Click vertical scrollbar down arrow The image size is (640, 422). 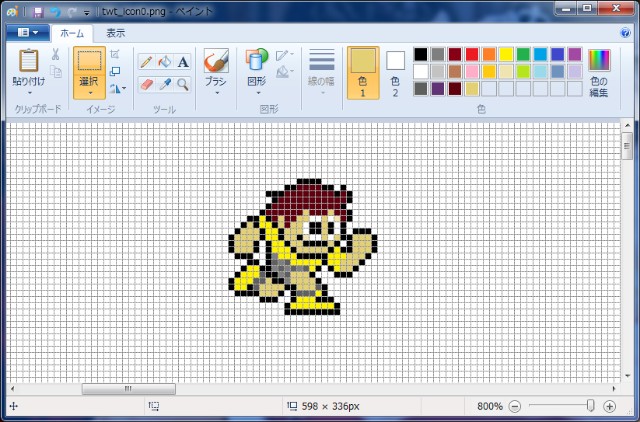click(627, 376)
